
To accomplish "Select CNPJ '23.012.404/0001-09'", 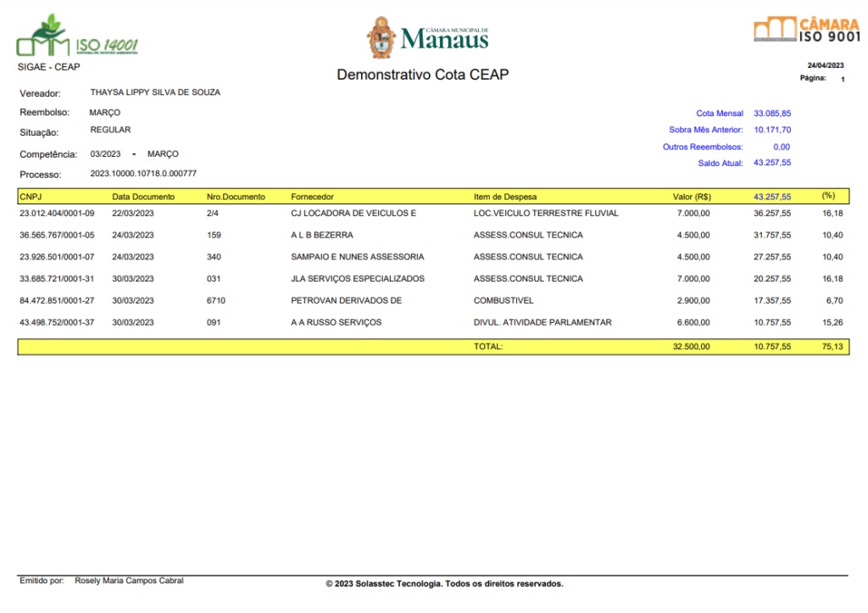I will click(57, 213).
